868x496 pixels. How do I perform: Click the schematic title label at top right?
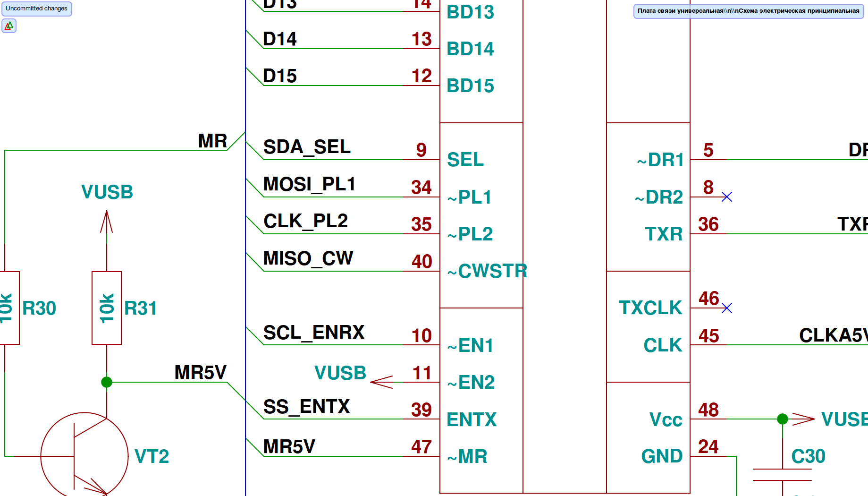pyautogui.click(x=748, y=11)
